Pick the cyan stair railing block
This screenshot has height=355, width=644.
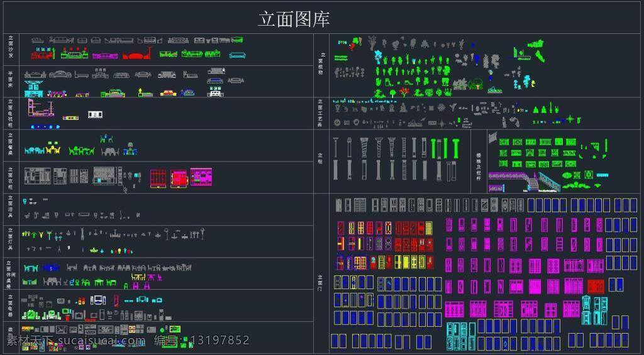coord(548,182)
